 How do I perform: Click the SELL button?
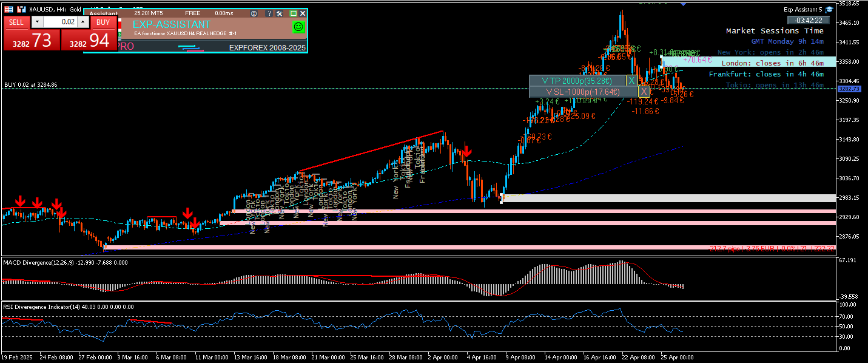pos(16,22)
